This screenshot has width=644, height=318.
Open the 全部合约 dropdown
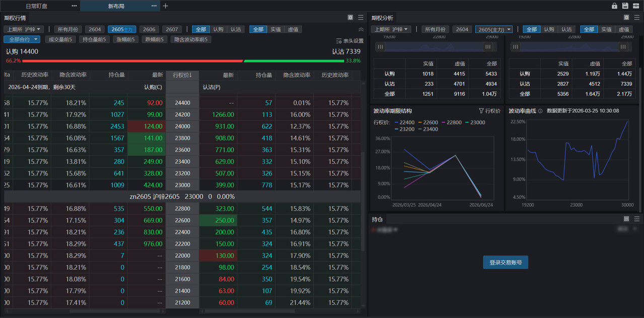click(x=22, y=39)
